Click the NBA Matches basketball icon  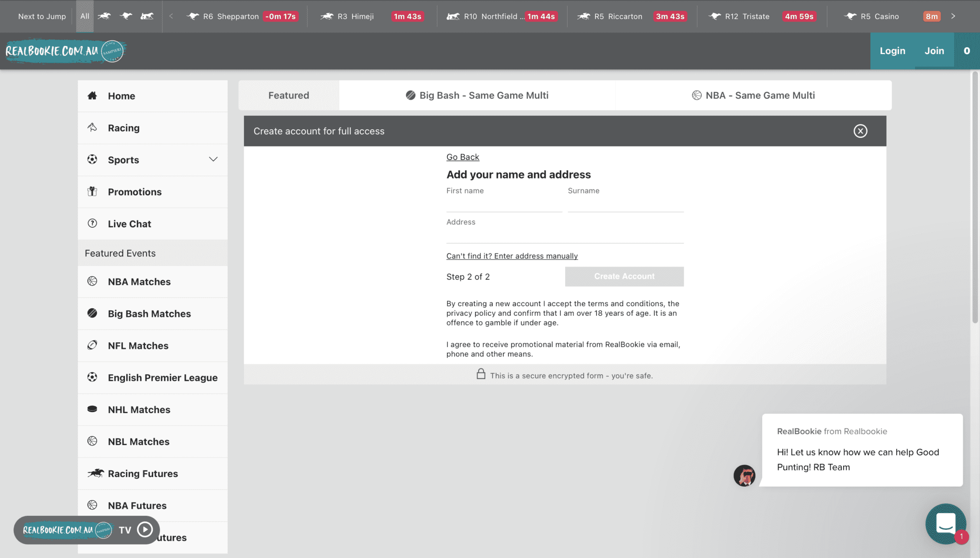[x=92, y=281]
